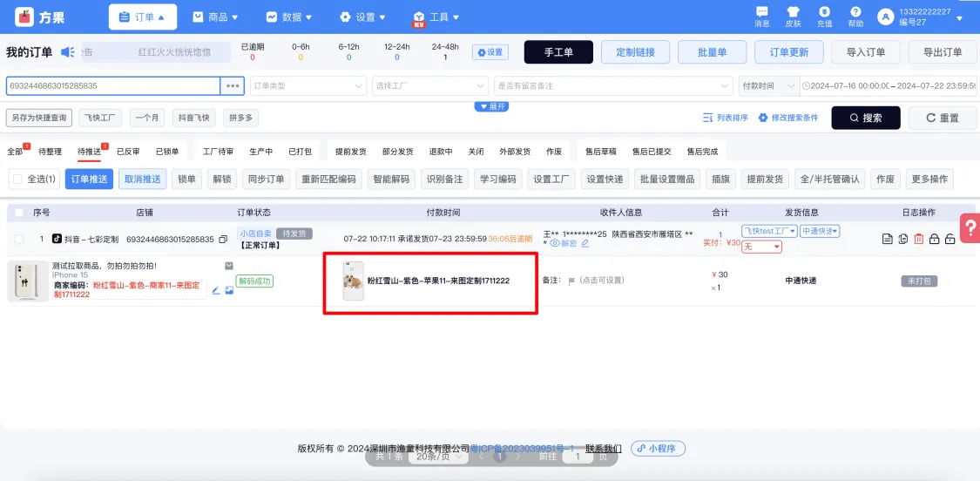Open the 商品 top menu

pyautogui.click(x=216, y=17)
